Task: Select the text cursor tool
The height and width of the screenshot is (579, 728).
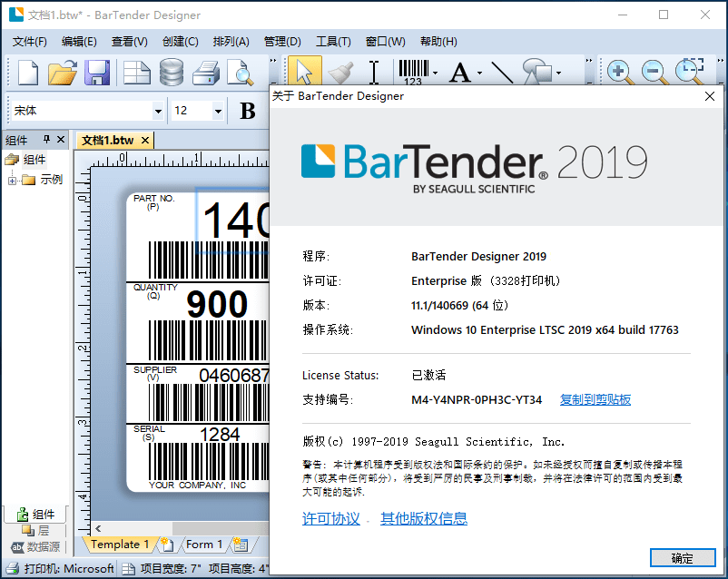Action: (374, 73)
